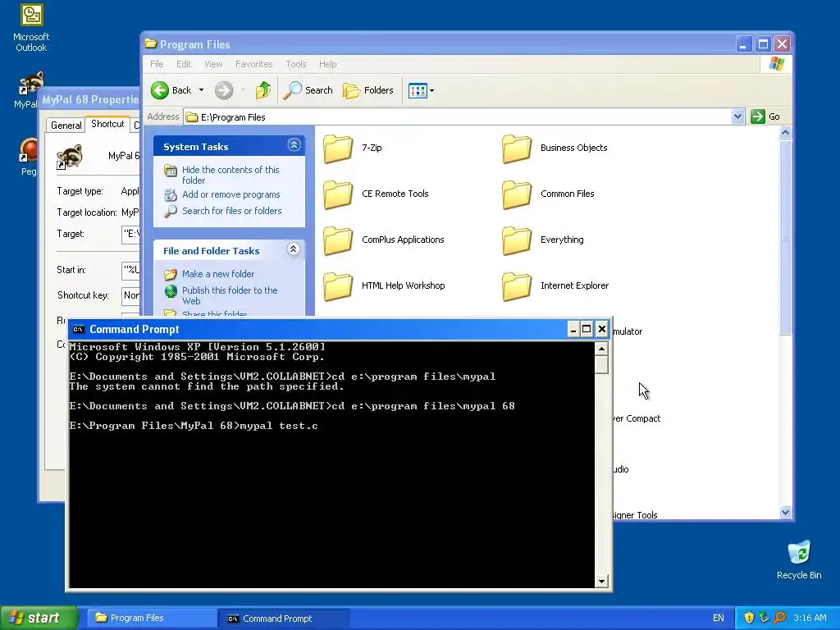Click the Command Prompt title bar icon
This screenshot has width=840, height=630.
(x=78, y=330)
